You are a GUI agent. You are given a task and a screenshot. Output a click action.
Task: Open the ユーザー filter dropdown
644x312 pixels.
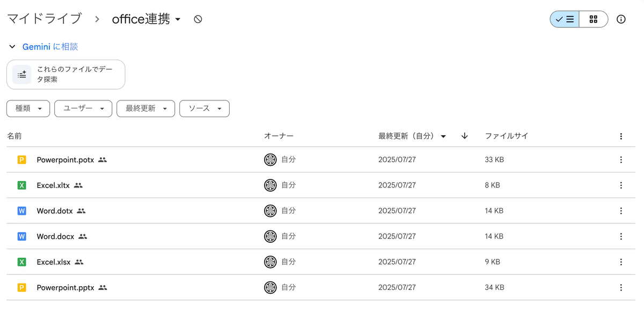pyautogui.click(x=83, y=108)
